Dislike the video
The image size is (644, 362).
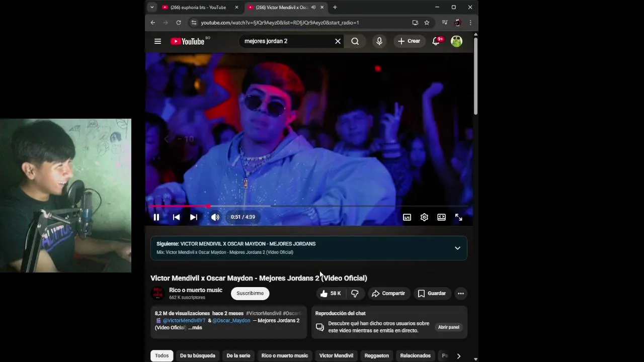tap(355, 293)
